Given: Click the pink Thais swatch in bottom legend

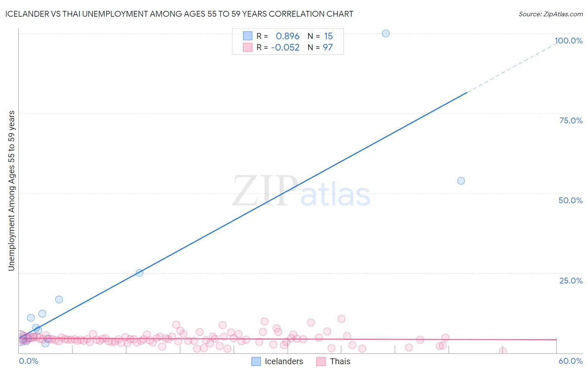Looking at the screenshot, I should click(x=321, y=361).
